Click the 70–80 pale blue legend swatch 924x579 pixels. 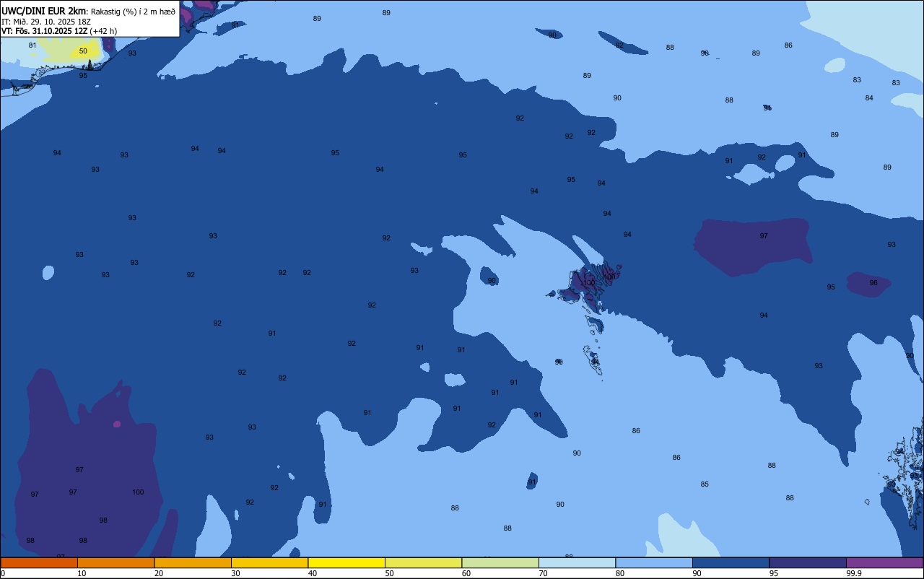pyautogui.click(x=577, y=562)
